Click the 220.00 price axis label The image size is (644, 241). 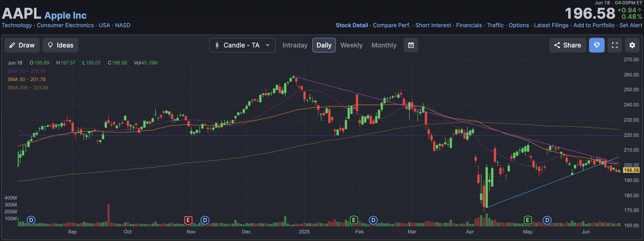pyautogui.click(x=631, y=135)
